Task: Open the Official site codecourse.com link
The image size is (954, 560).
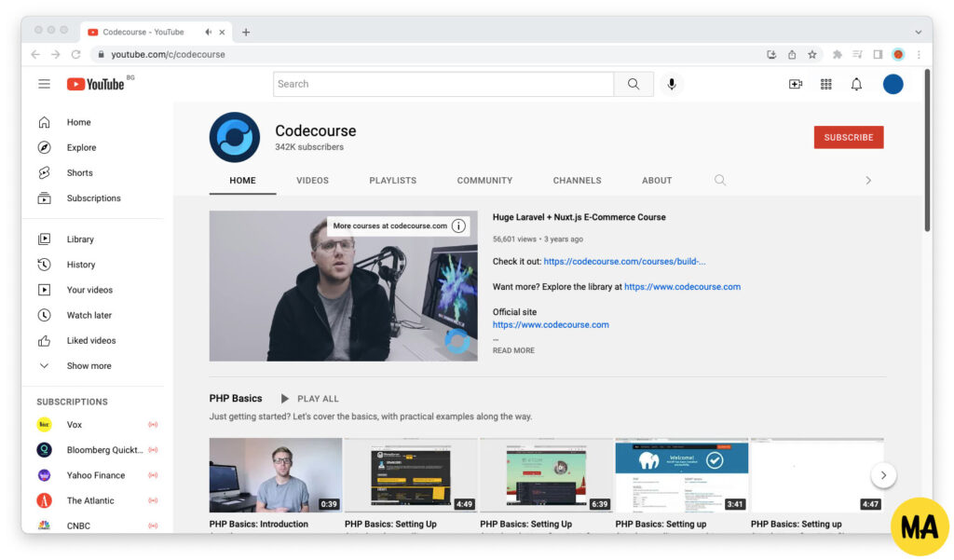Action: coord(551,325)
